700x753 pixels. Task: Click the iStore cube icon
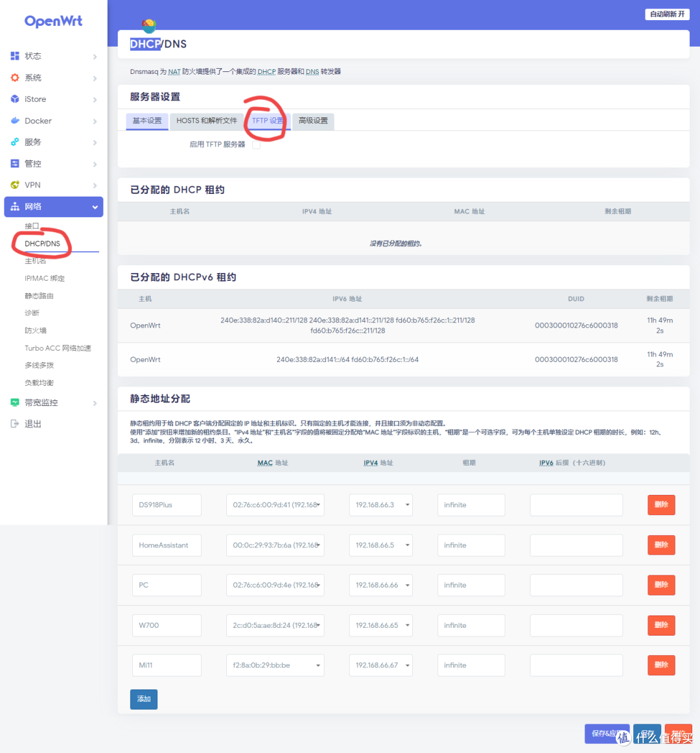pos(15,99)
